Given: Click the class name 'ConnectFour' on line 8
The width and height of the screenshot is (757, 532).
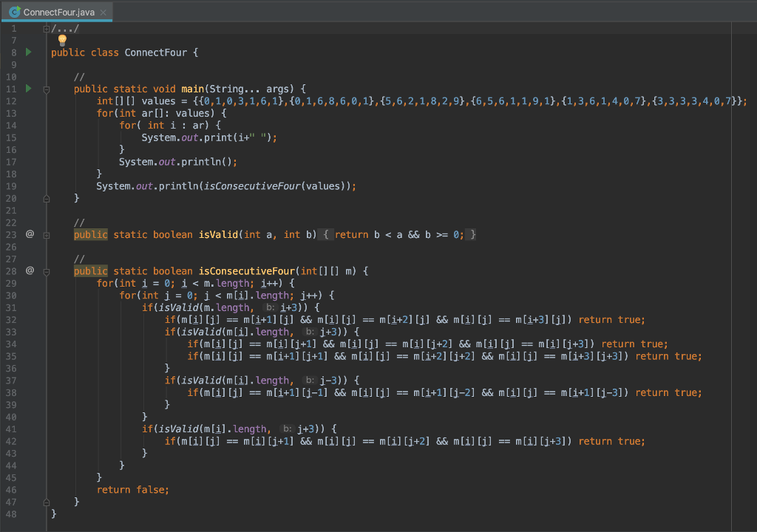Looking at the screenshot, I should pyautogui.click(x=155, y=52).
